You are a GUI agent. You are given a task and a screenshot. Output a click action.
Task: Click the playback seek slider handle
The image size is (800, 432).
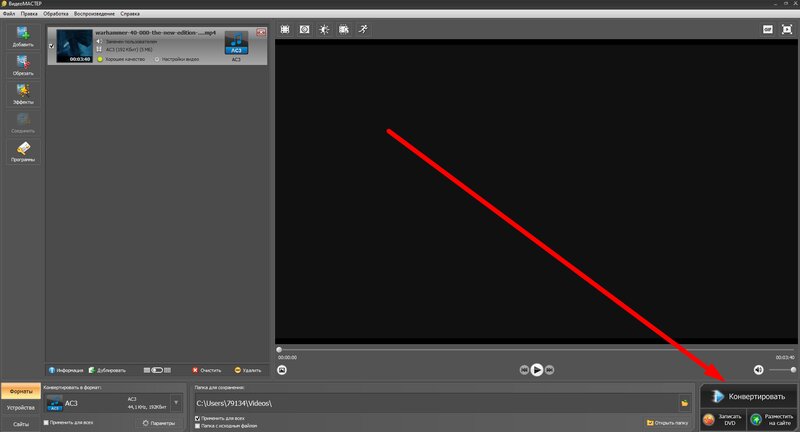279,350
